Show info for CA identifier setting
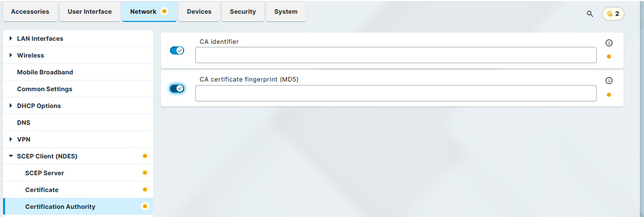Screen dimensions: 644x217 pos(609,43)
